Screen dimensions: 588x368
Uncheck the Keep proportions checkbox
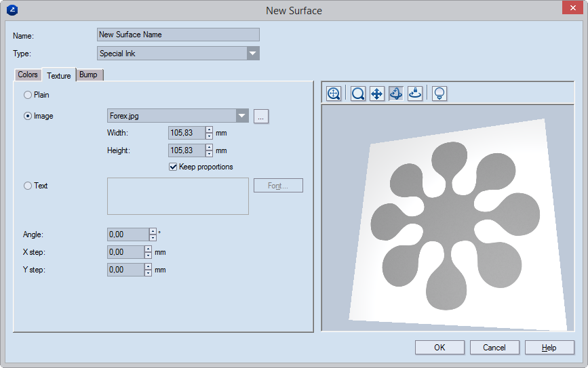coord(173,167)
